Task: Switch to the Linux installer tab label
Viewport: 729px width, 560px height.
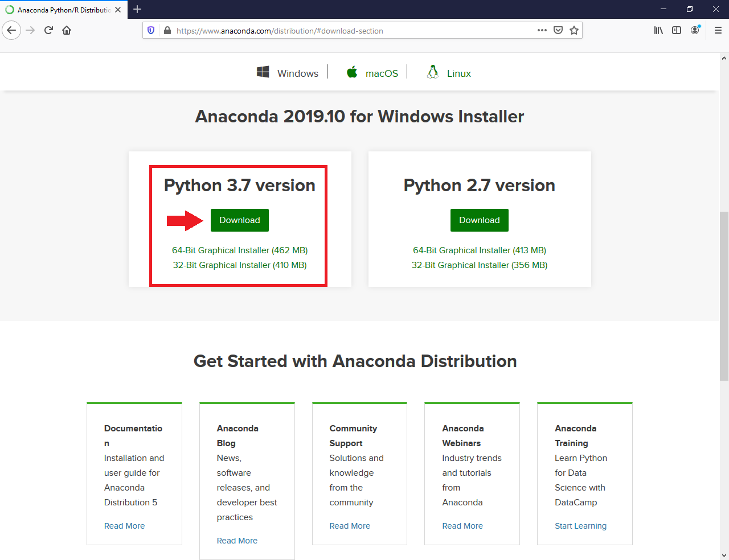Action: point(459,73)
